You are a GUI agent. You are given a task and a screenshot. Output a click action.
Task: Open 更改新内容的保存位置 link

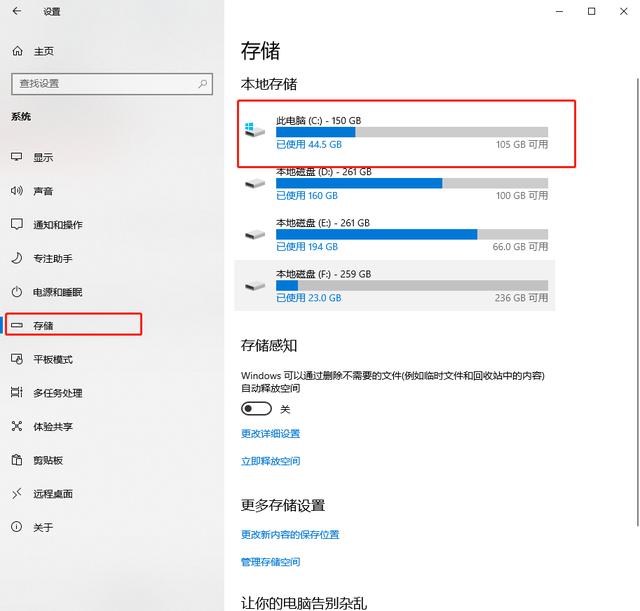click(290, 535)
